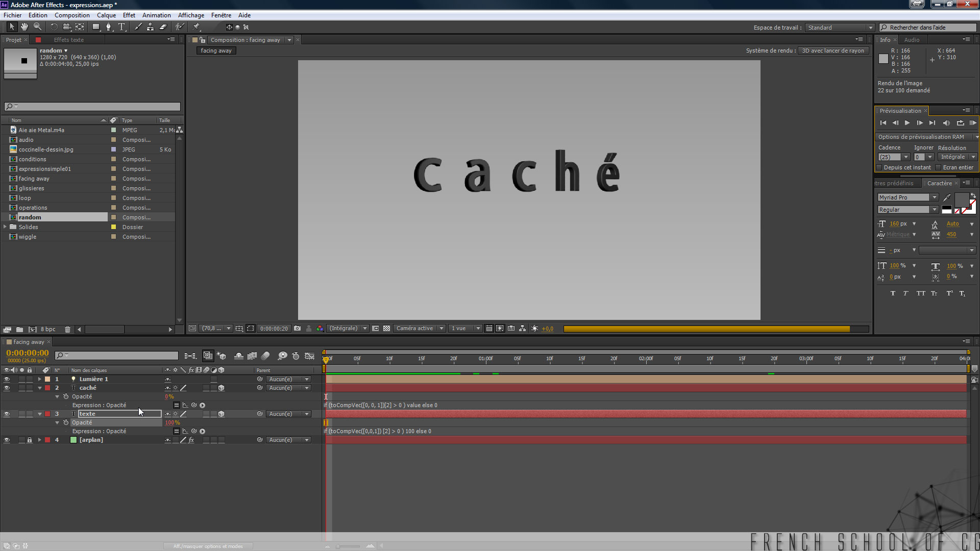This screenshot has height=551, width=980.
Task: Toggle visibility of 'caché' layer
Action: tap(7, 388)
